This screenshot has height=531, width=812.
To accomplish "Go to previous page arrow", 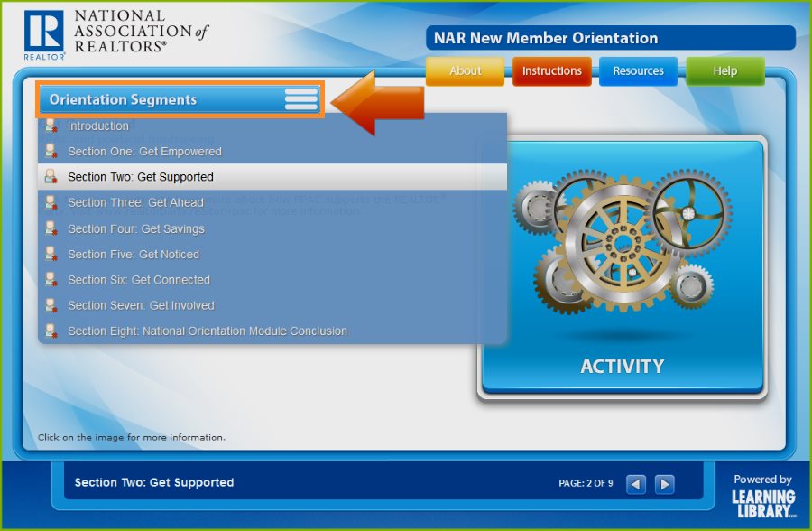I will click(x=636, y=484).
